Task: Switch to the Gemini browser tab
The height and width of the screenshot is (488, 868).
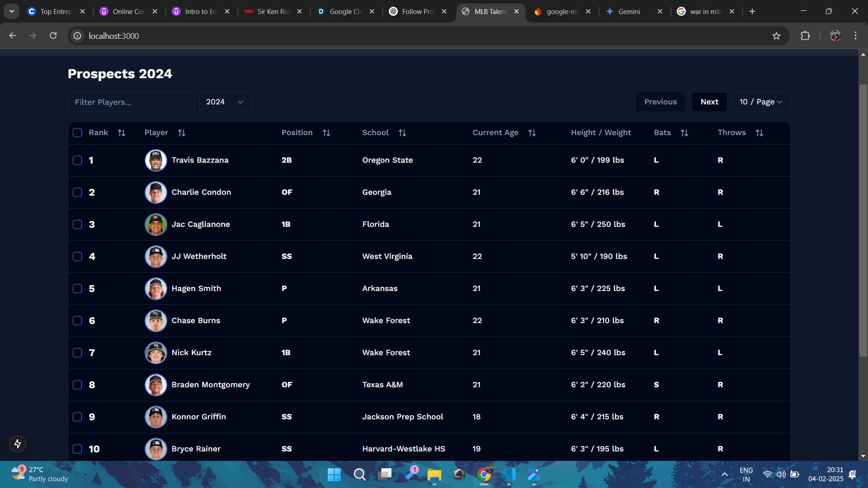Action: (x=628, y=11)
